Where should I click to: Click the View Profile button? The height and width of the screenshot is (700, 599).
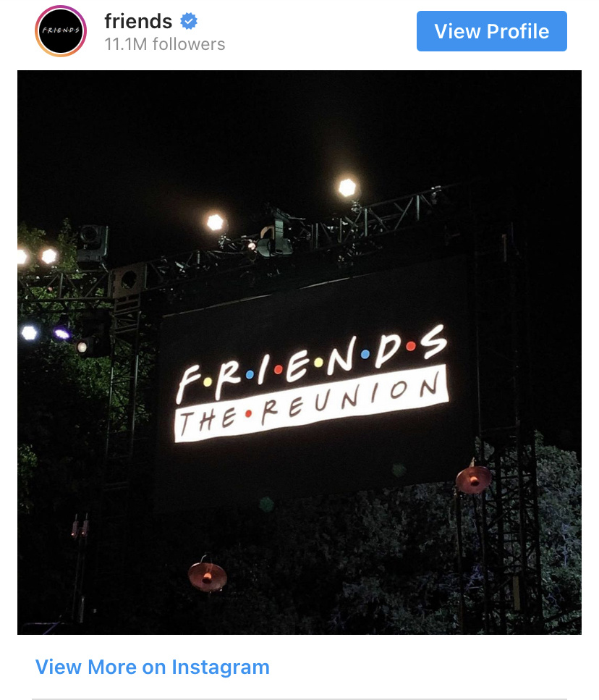click(491, 31)
